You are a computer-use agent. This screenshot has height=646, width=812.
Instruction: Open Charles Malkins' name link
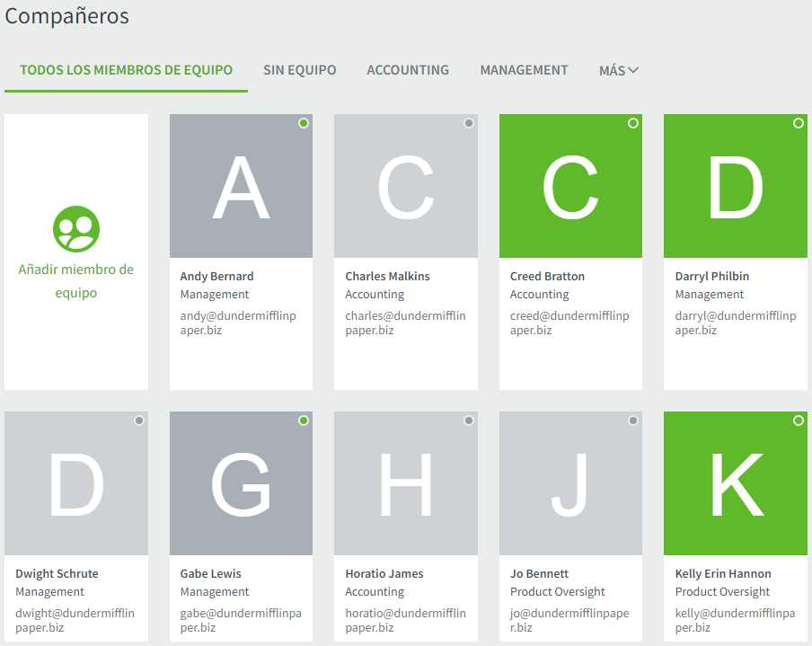pyautogui.click(x=387, y=277)
